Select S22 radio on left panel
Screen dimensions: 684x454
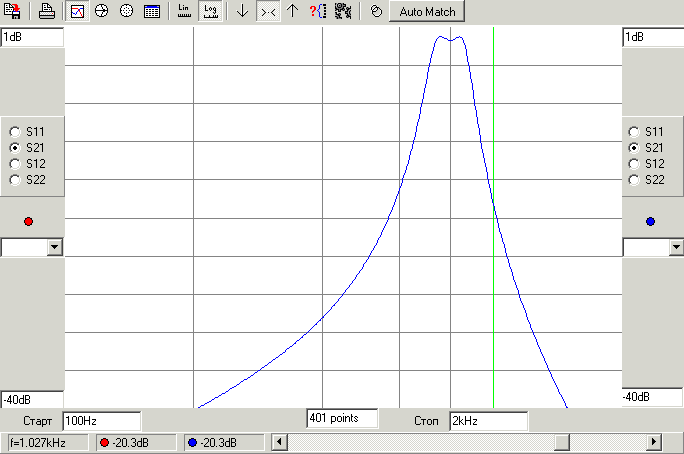point(15,180)
